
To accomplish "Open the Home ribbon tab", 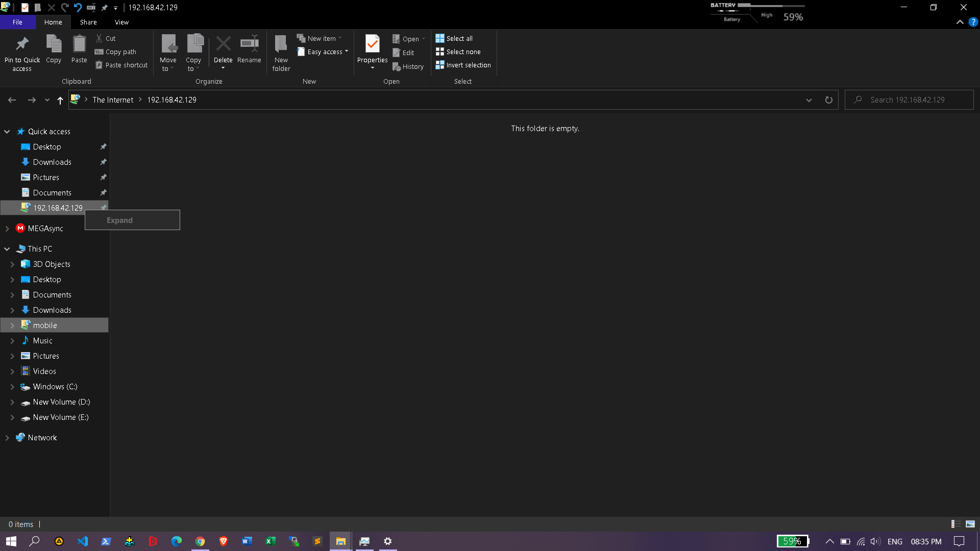I will click(x=53, y=22).
